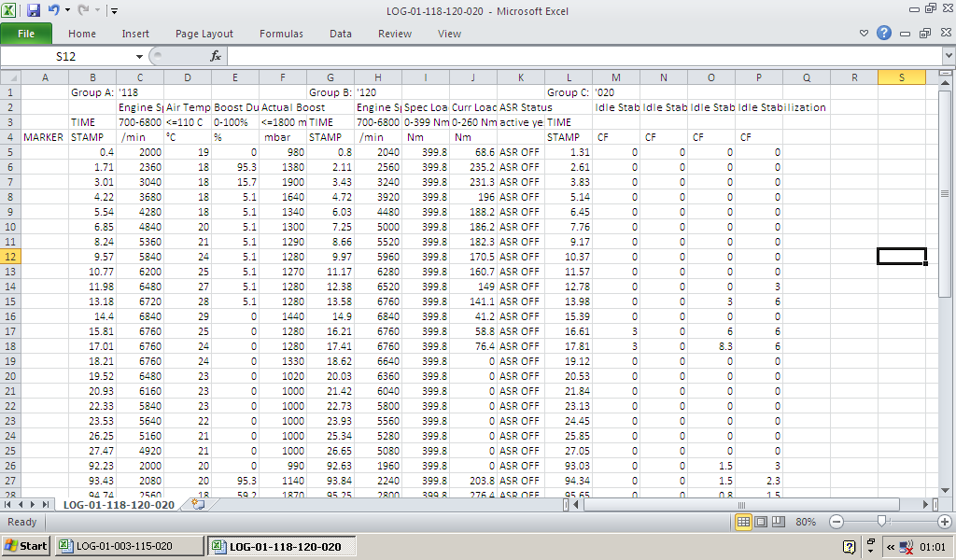Click the Insert Worksheet tab icon
Viewport: 956px width, 560px height.
tap(197, 505)
